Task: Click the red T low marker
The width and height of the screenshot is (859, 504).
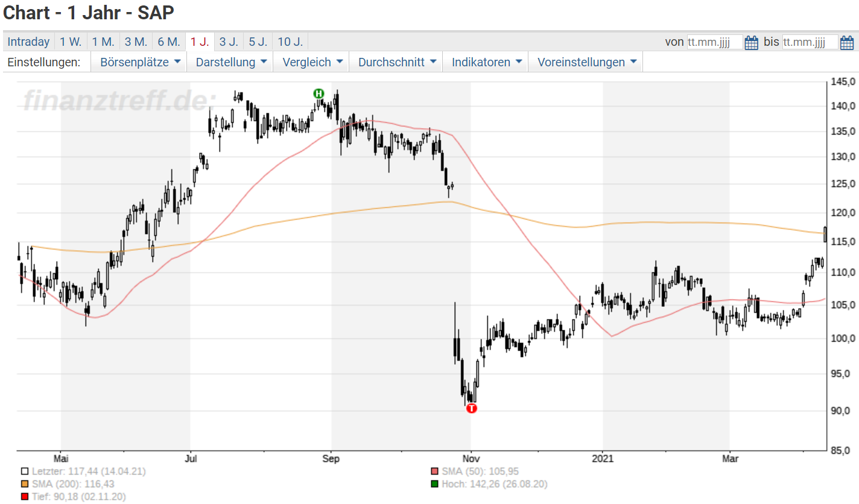Action: tap(472, 408)
